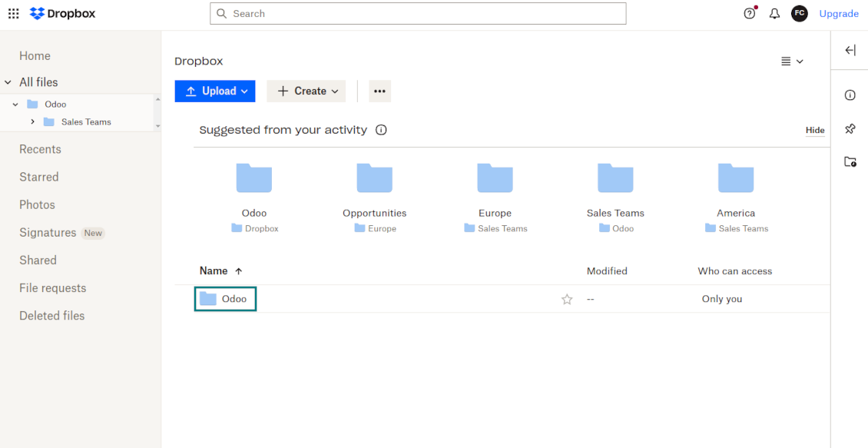The height and width of the screenshot is (448, 868).
Task: Open the FC account avatar menu
Action: click(x=800, y=13)
